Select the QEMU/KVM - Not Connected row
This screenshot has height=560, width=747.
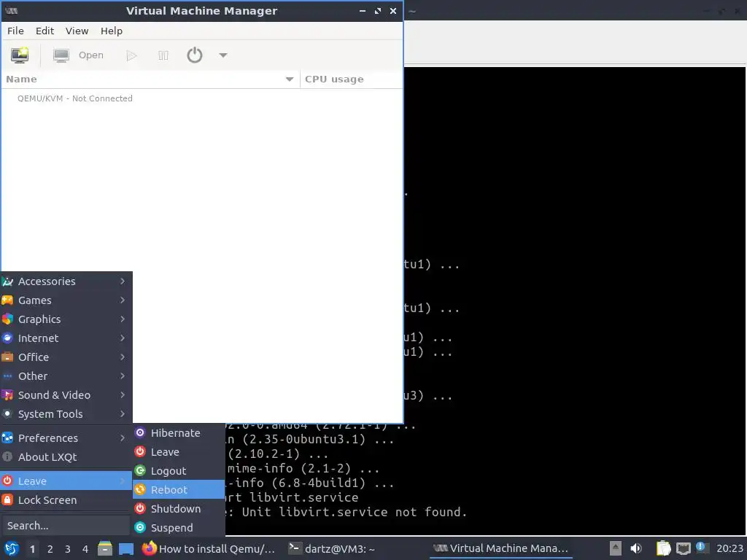point(202,98)
